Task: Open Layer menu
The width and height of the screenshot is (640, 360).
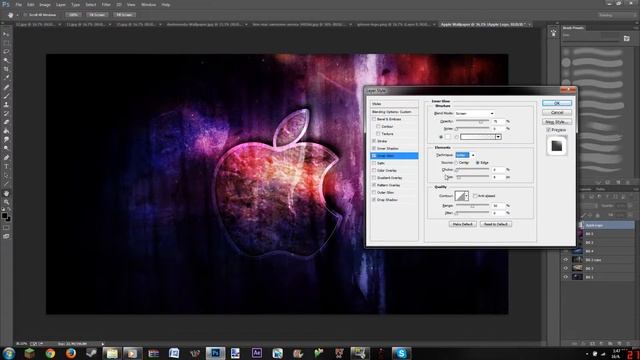Action: coord(61,4)
